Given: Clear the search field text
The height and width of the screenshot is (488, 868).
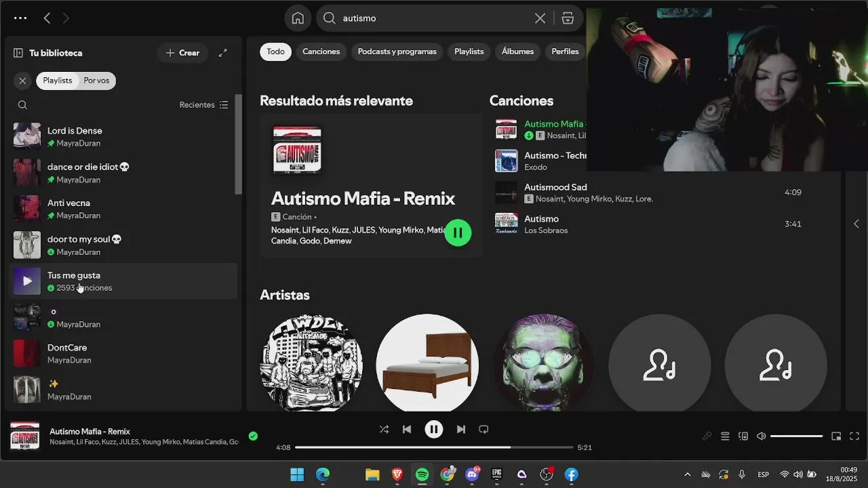Looking at the screenshot, I should click(540, 18).
